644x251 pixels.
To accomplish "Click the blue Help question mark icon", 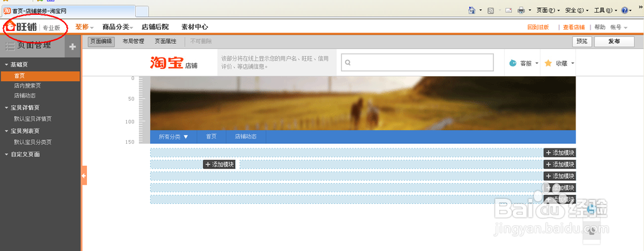I will pos(624,10).
